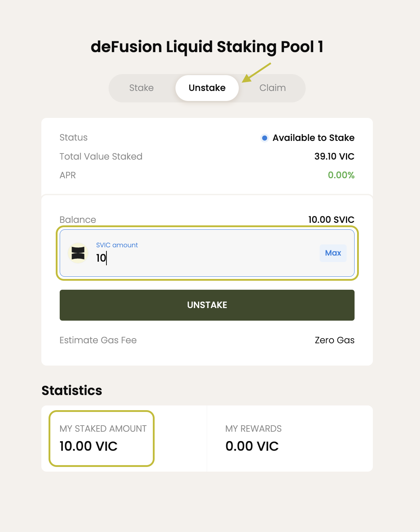Click the Total Value Staked label

pos(101,156)
